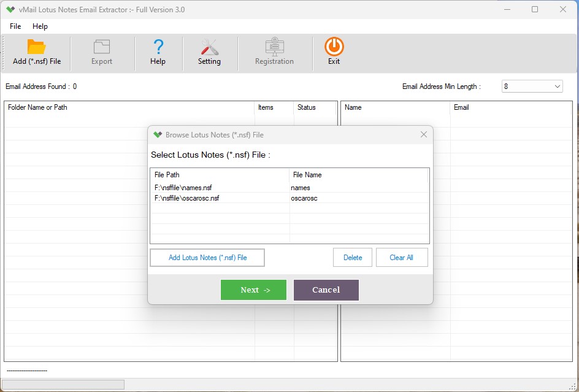The width and height of the screenshot is (579, 392).
Task: Click the Clear All button
Action: point(401,258)
